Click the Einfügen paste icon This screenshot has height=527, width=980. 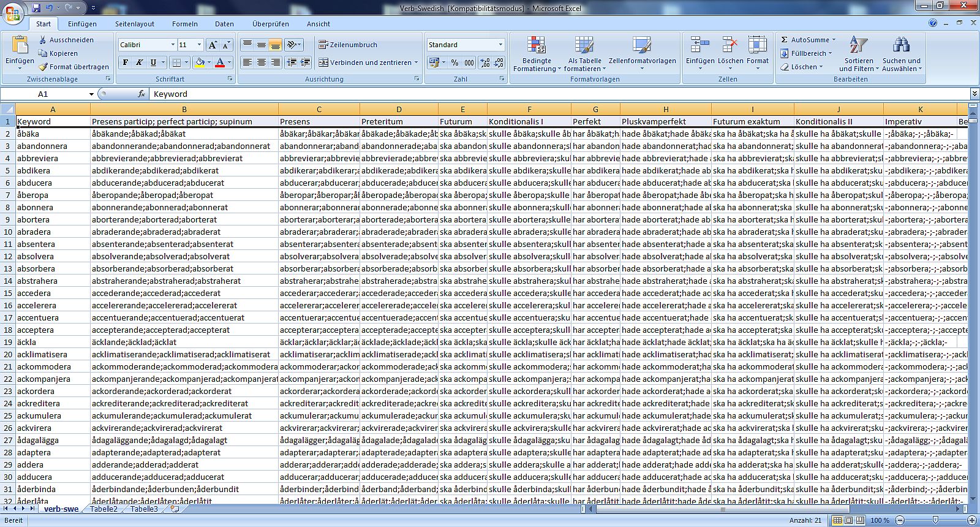tap(20, 46)
